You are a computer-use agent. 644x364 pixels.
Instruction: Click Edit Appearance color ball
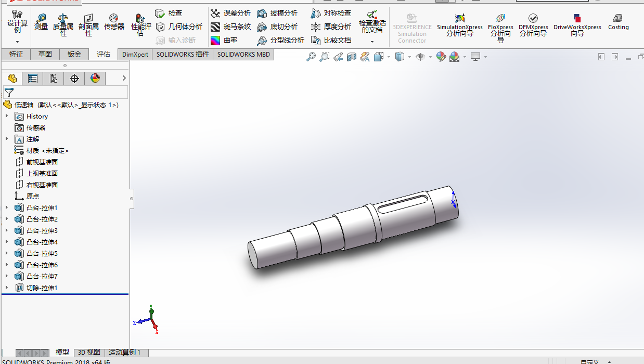pos(441,57)
